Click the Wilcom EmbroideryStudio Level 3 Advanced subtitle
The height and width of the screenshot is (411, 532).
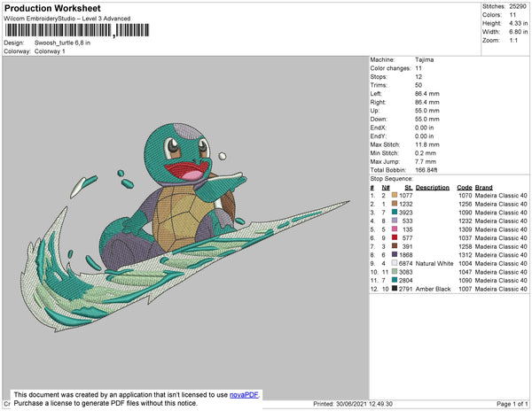[67, 19]
